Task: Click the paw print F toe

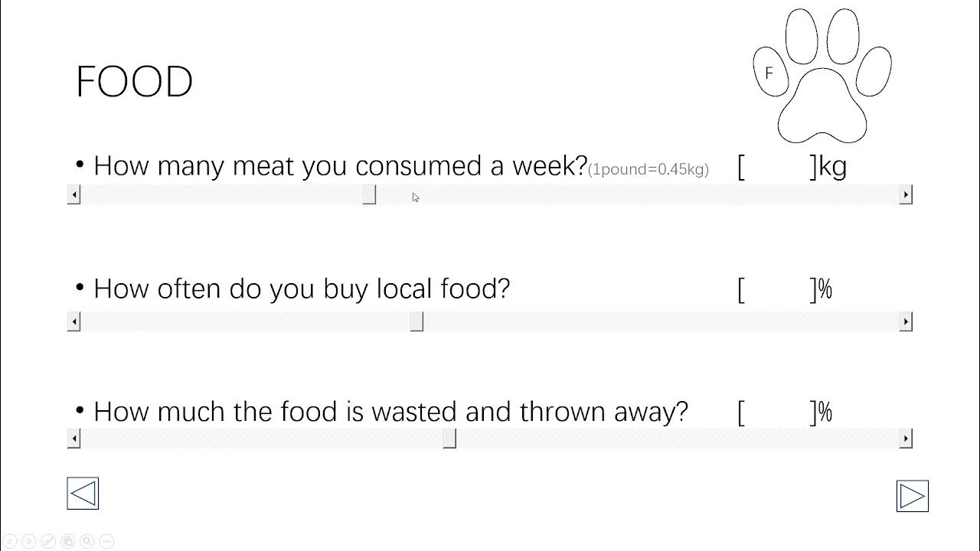Action: (x=769, y=73)
